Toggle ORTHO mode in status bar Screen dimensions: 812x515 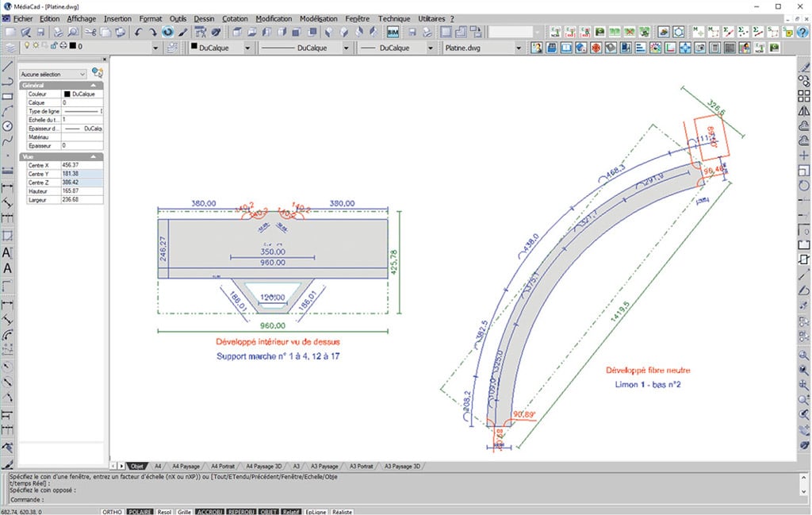tap(112, 511)
